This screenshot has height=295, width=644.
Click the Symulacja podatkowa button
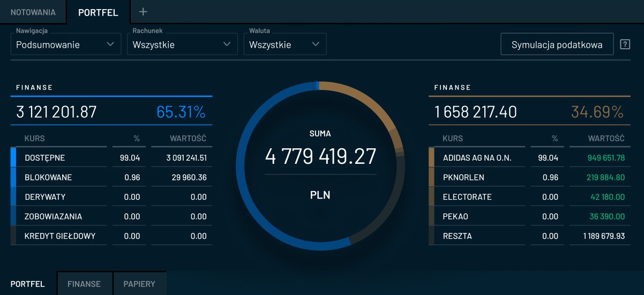pos(557,44)
